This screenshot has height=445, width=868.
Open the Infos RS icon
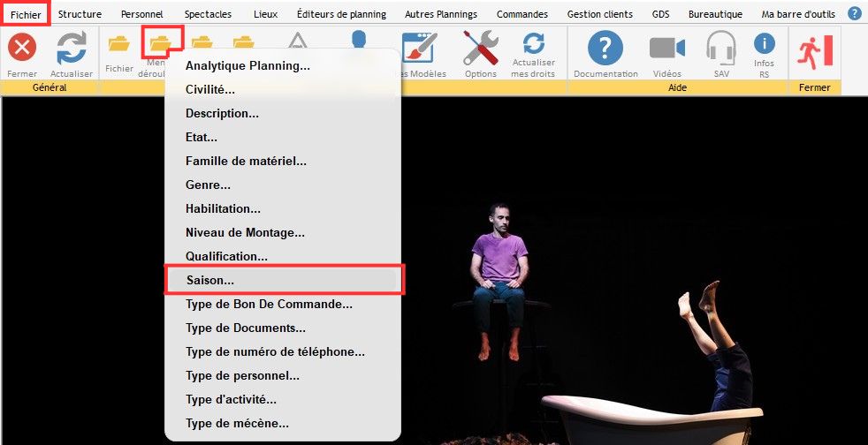click(764, 44)
